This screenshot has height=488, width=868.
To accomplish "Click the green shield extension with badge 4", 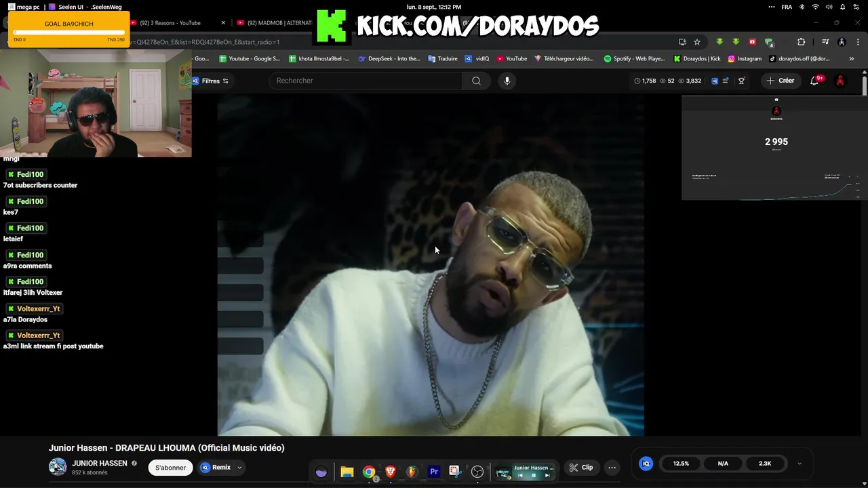I will [768, 42].
